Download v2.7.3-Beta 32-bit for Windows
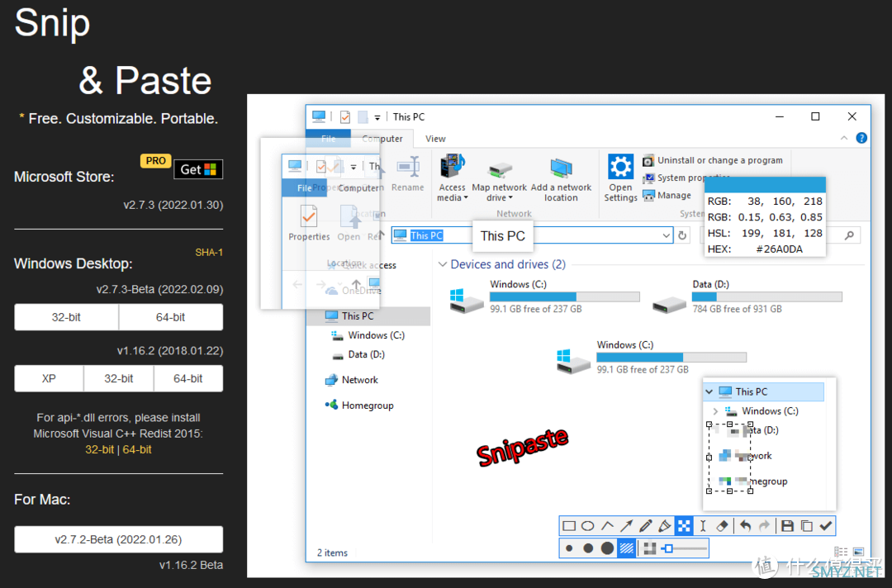 click(x=66, y=317)
